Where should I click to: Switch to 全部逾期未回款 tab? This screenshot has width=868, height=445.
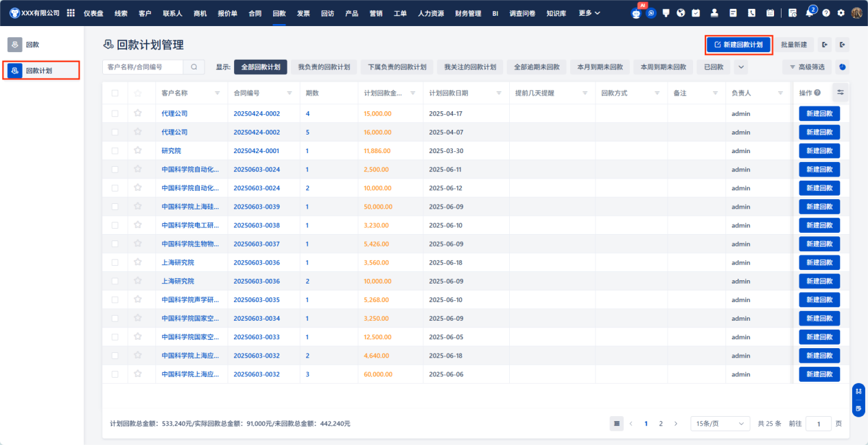coord(537,67)
